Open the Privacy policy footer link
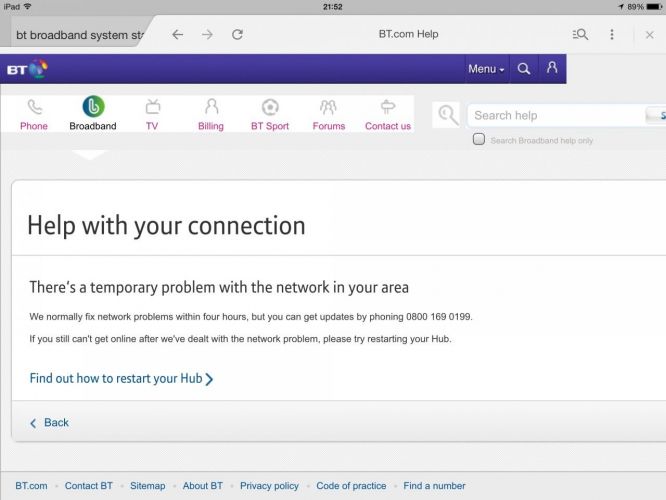The image size is (666, 500). click(269, 486)
